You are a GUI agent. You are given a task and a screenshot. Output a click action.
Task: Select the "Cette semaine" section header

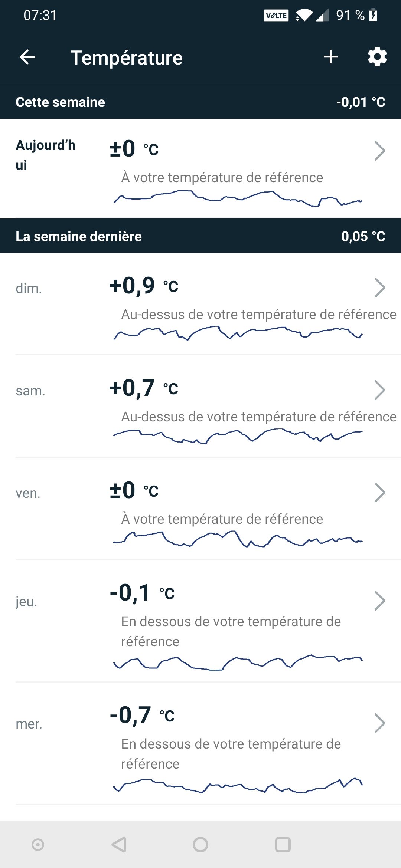[x=60, y=102]
